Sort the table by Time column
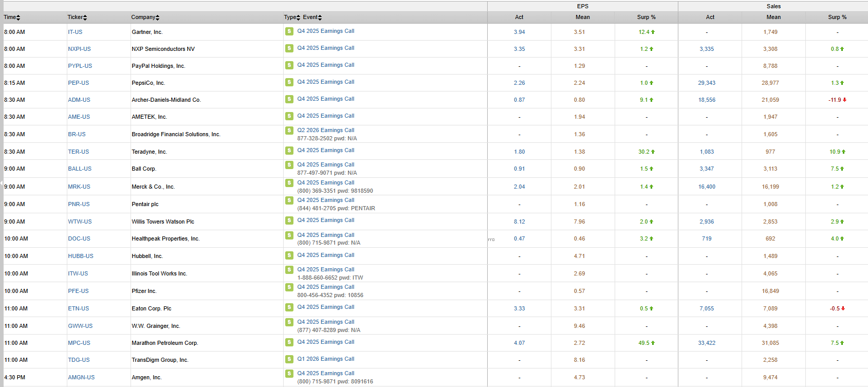 12,17
